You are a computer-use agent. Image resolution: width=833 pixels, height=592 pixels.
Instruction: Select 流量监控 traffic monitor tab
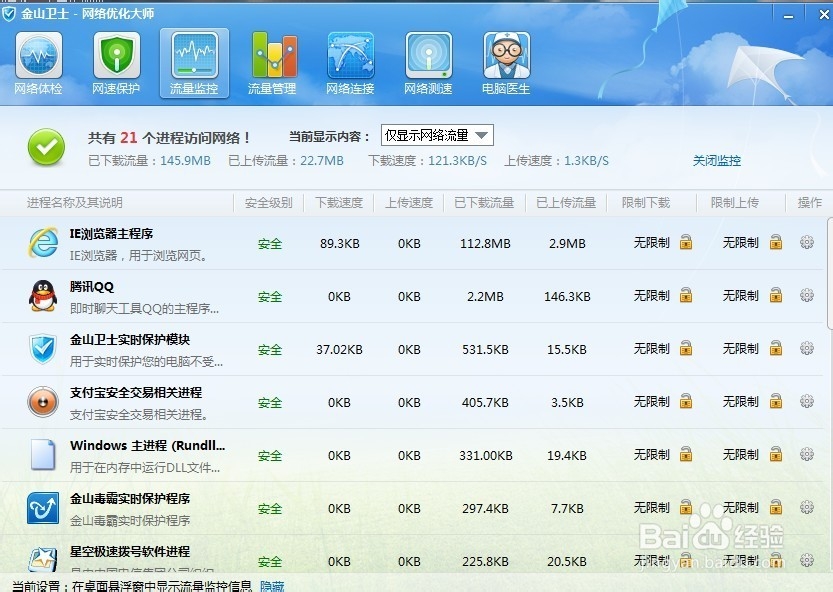(194, 64)
